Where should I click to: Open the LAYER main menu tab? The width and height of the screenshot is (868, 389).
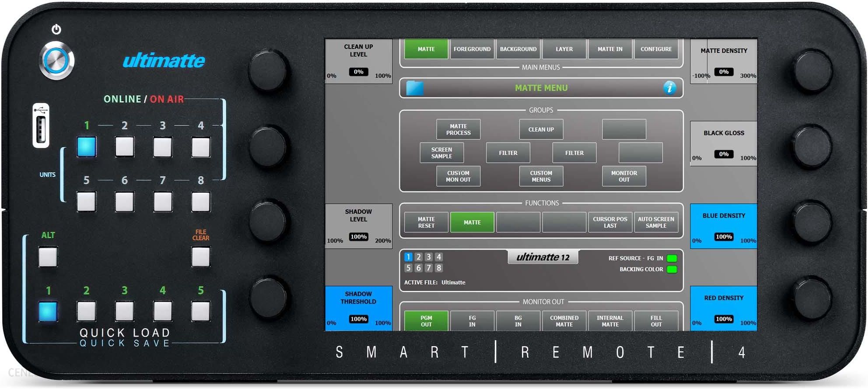click(x=564, y=49)
